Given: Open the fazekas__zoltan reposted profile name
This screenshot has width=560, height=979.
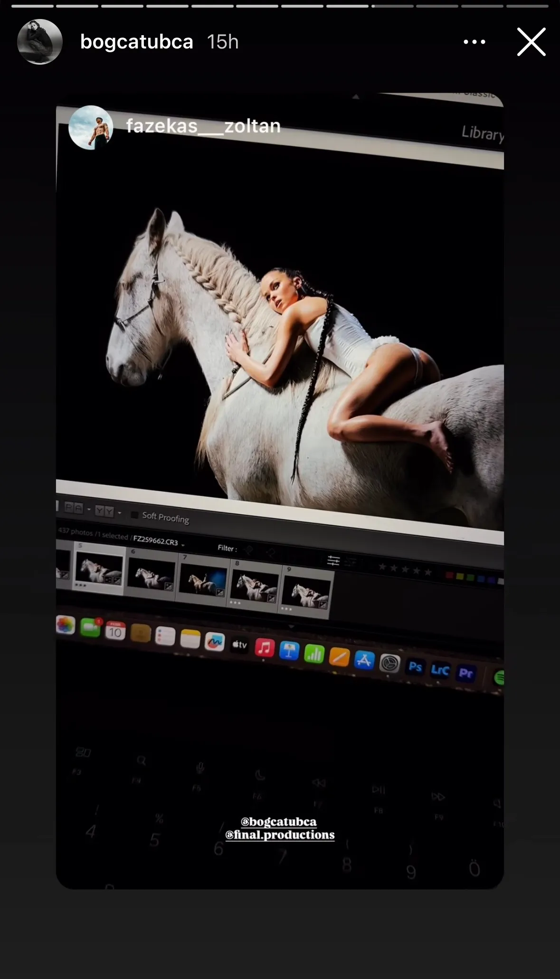Looking at the screenshot, I should (x=203, y=126).
